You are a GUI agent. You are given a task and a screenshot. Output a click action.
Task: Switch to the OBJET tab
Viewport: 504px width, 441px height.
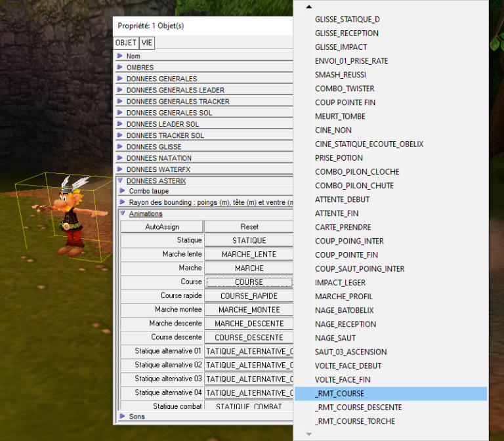126,43
